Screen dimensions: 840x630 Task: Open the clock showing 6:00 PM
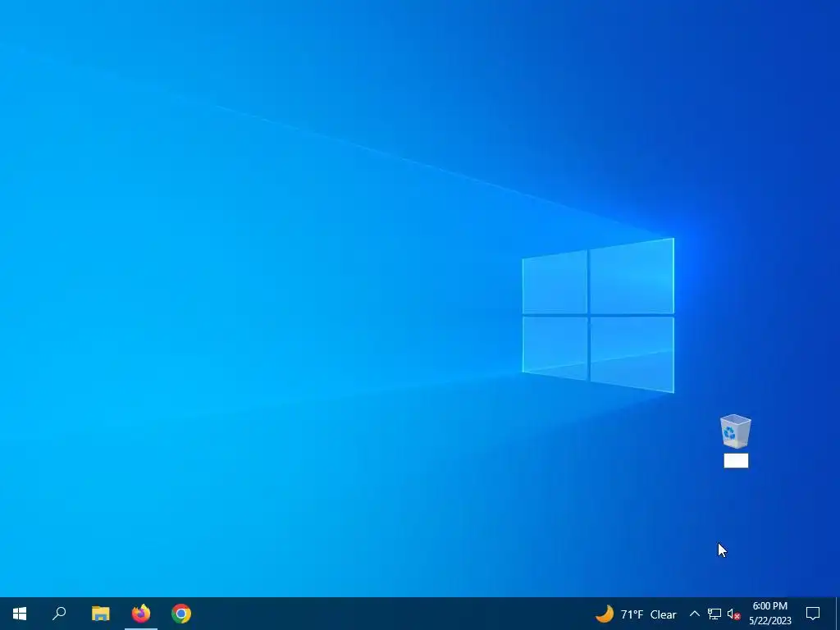769,606
